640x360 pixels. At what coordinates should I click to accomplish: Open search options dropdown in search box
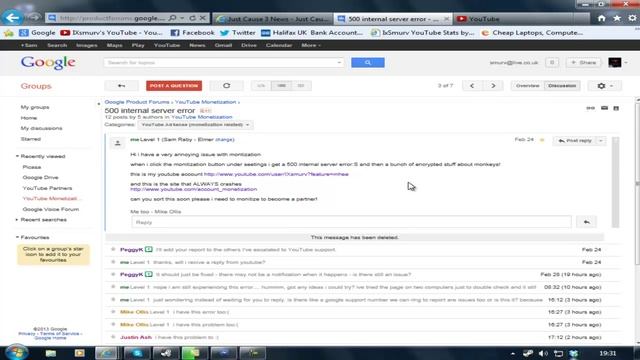coord(339,62)
